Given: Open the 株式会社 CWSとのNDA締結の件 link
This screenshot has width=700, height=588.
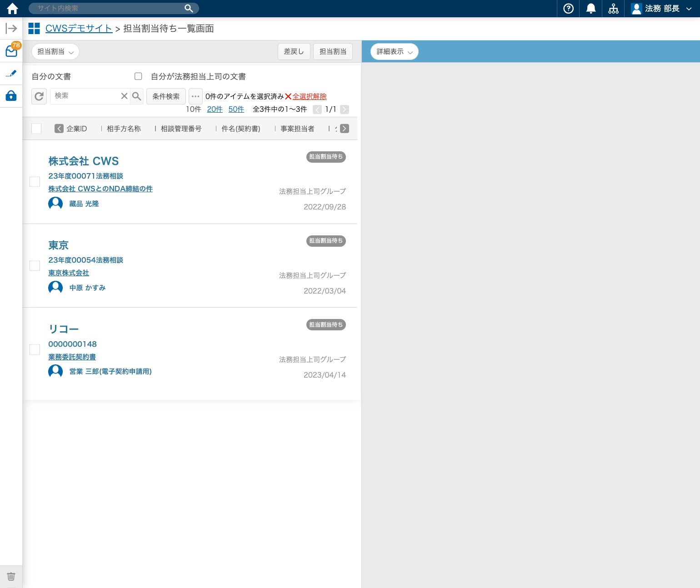Looking at the screenshot, I should coord(100,189).
